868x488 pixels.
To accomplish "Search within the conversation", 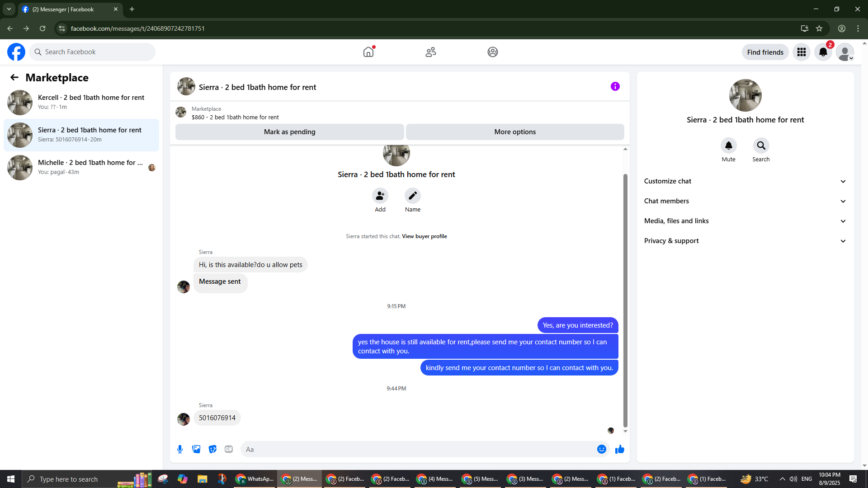I will click(x=761, y=146).
